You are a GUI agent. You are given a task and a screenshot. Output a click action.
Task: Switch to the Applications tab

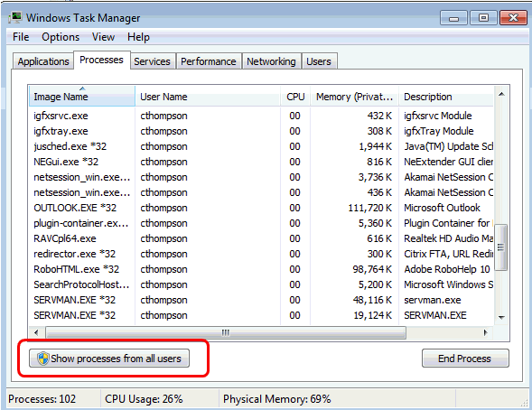pyautogui.click(x=43, y=61)
